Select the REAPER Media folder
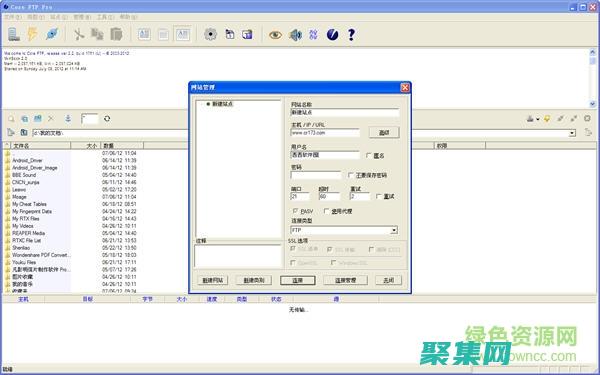Image resolution: width=600 pixels, height=375 pixels. (28, 233)
